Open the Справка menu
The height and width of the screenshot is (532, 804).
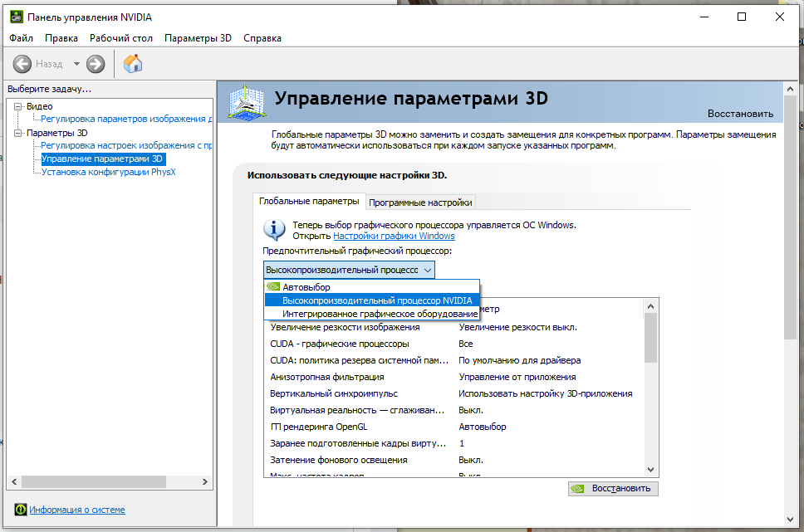pos(262,38)
